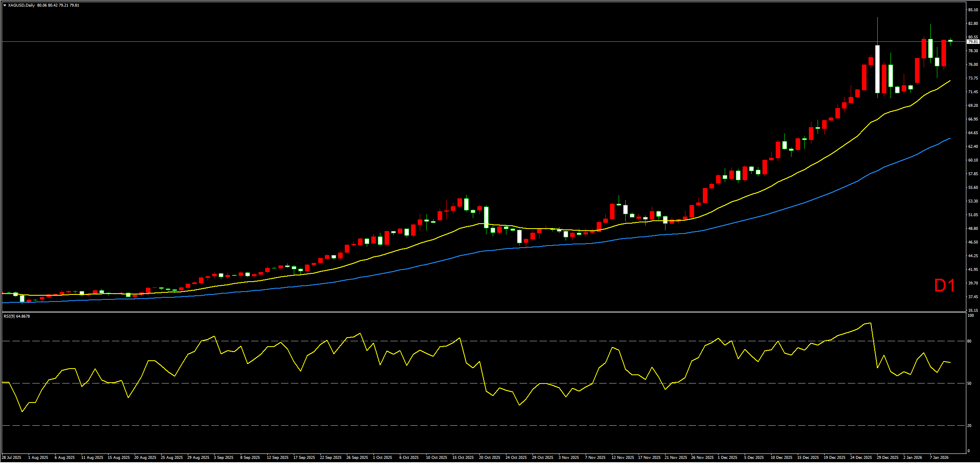Click the 50.10 price scale label
The image size is (980, 463).
point(973,160)
